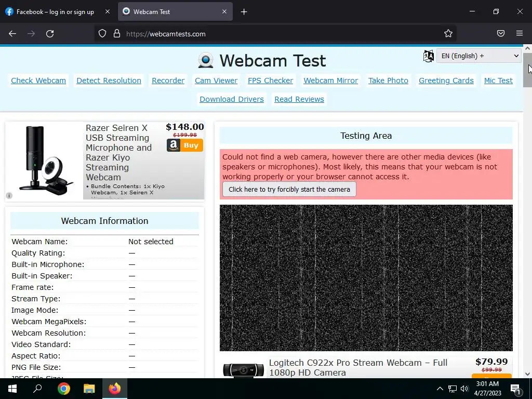Viewport: 532px width, 399px height.
Task: Click the webcam logo beside Webcam Test title
Action: tap(206, 60)
